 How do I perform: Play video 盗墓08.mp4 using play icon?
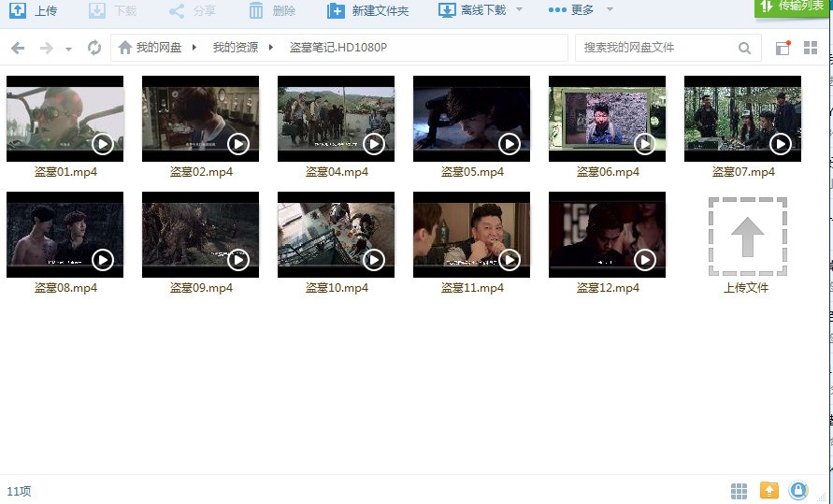(103, 260)
